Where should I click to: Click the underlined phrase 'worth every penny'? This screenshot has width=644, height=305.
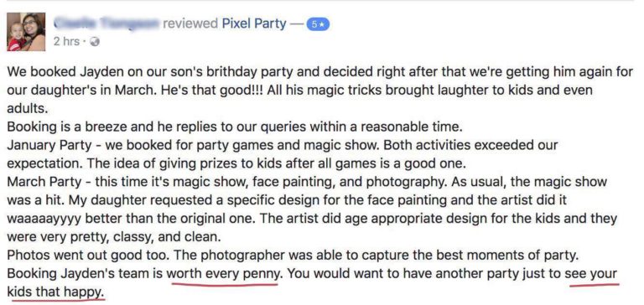[225, 273]
